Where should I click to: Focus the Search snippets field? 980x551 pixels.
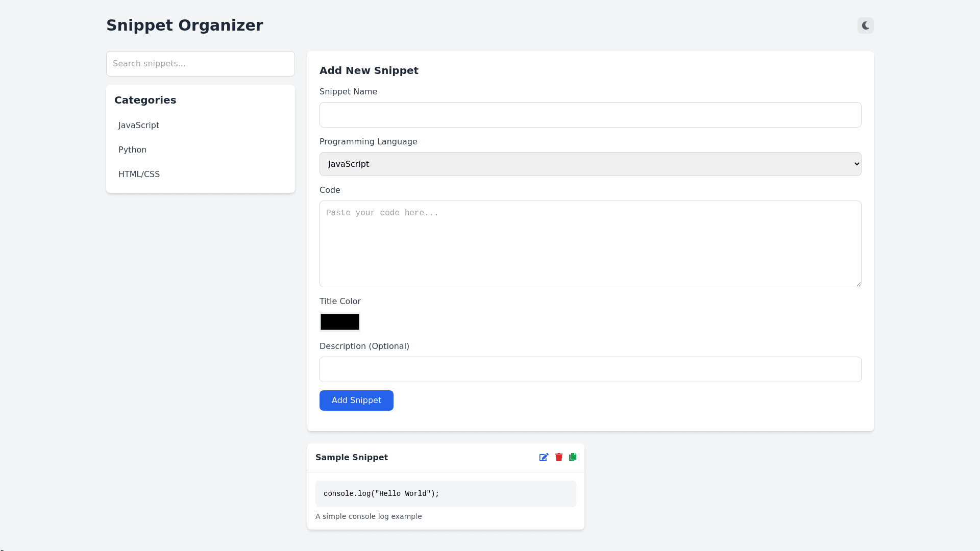[201, 64]
